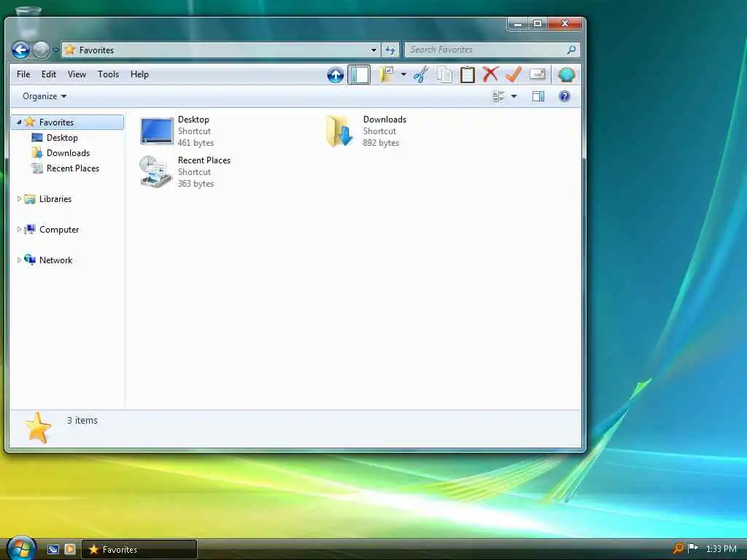Select Computer in navigation pane

[x=59, y=230]
